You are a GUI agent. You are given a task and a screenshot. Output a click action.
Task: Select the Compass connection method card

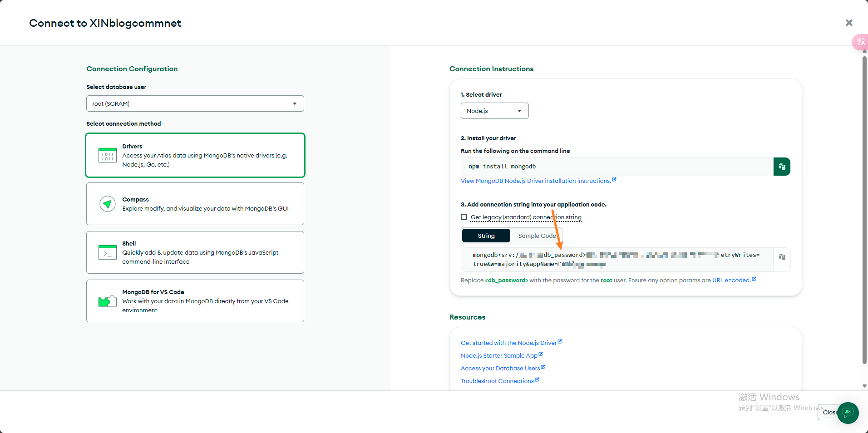tap(195, 204)
